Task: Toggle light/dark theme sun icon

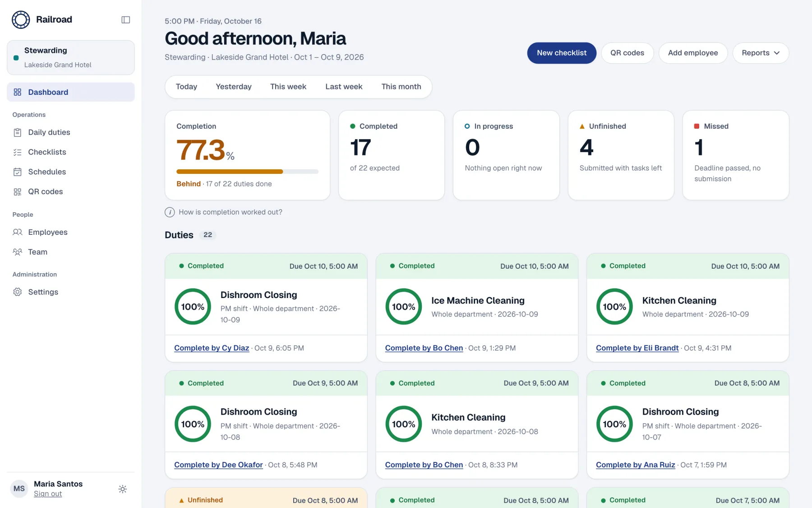Action: pos(122,489)
